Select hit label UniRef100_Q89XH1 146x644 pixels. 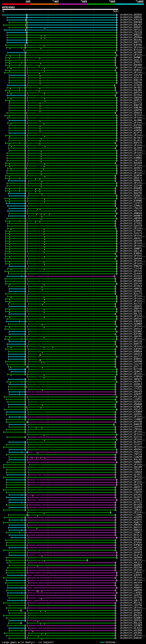tap(131, 620)
